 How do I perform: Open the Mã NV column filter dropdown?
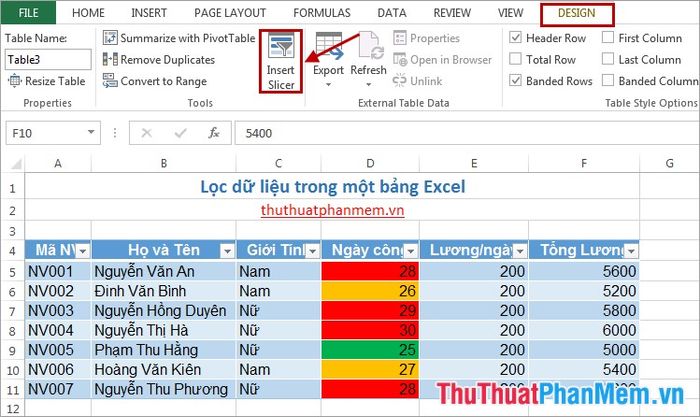pyautogui.click(x=83, y=251)
